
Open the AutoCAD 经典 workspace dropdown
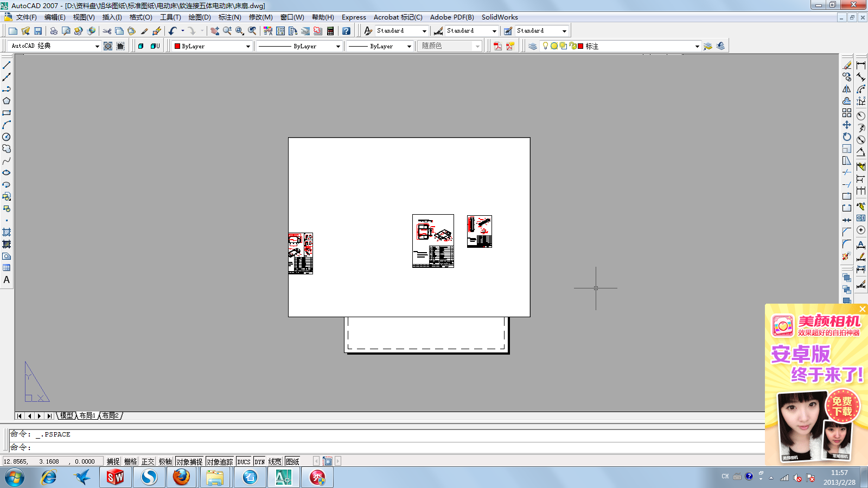[x=55, y=46]
